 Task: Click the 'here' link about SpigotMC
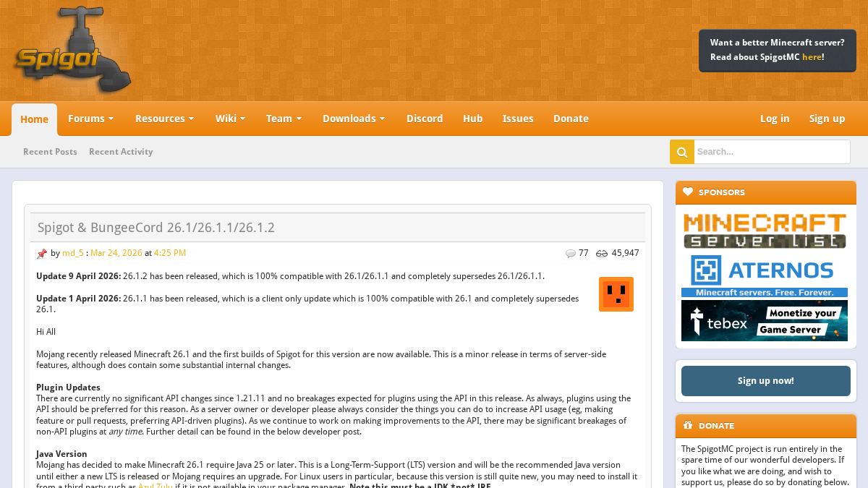(812, 57)
